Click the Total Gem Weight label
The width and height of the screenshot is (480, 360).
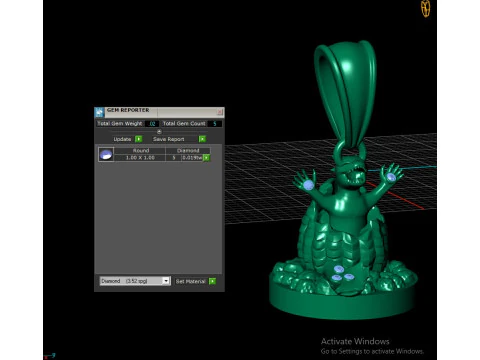pos(120,124)
